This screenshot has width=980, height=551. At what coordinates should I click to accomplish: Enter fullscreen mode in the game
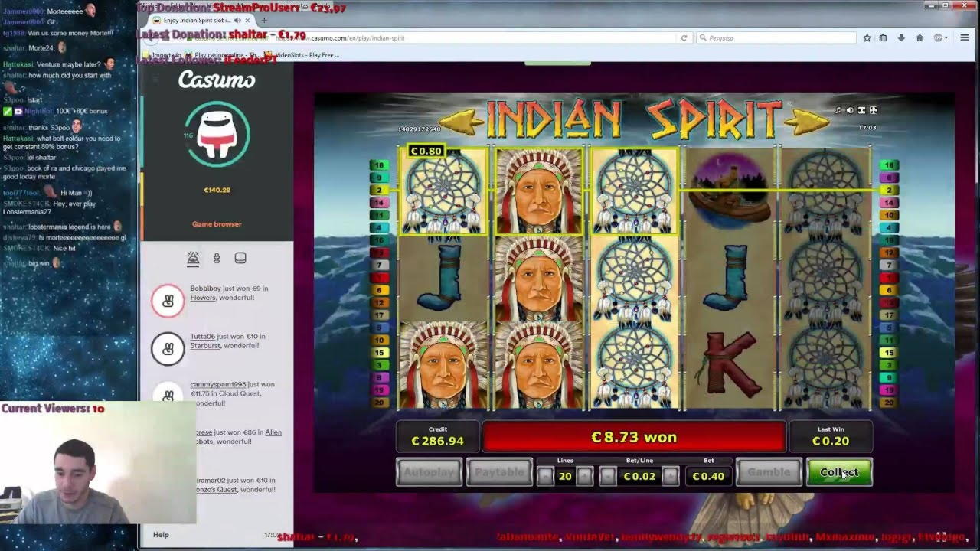pyautogui.click(x=873, y=110)
